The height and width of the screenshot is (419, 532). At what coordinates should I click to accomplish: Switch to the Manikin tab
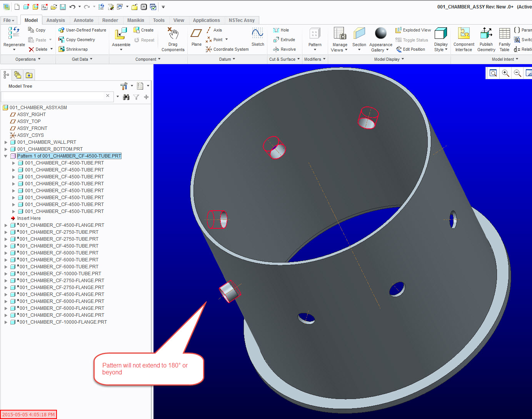[x=136, y=20]
